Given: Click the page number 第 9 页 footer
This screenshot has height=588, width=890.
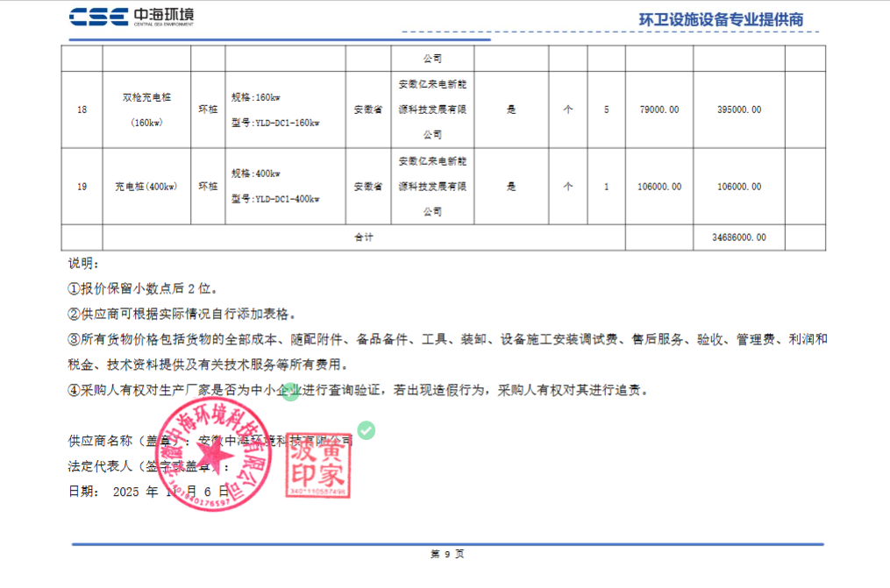Looking at the screenshot, I should (x=446, y=554).
